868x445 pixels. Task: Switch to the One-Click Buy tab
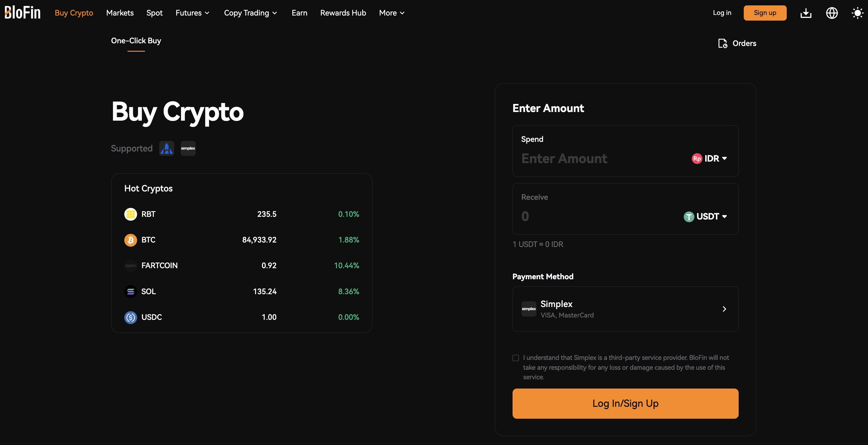[x=136, y=40]
